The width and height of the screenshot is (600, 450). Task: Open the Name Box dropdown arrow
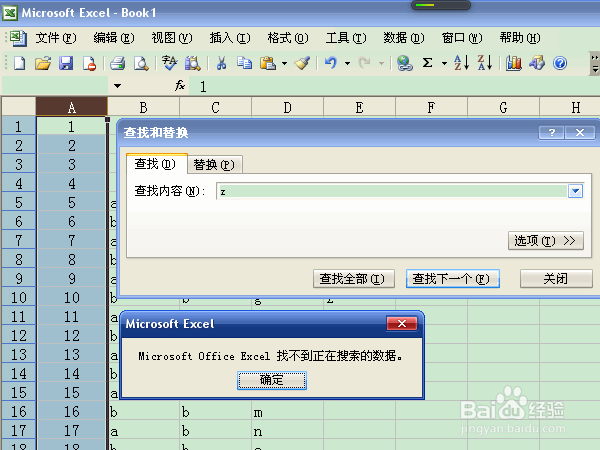coord(117,86)
